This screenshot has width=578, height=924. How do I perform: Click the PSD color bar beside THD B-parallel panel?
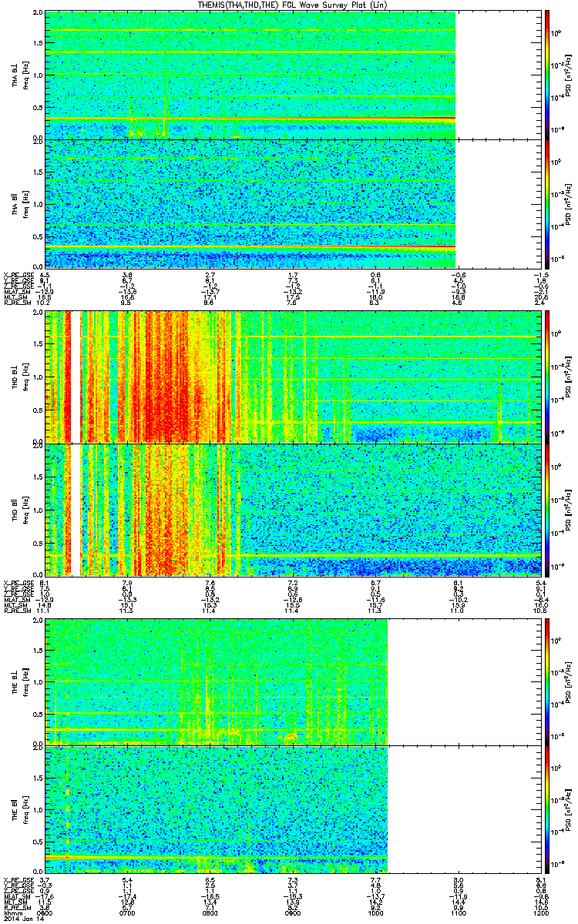[548, 509]
